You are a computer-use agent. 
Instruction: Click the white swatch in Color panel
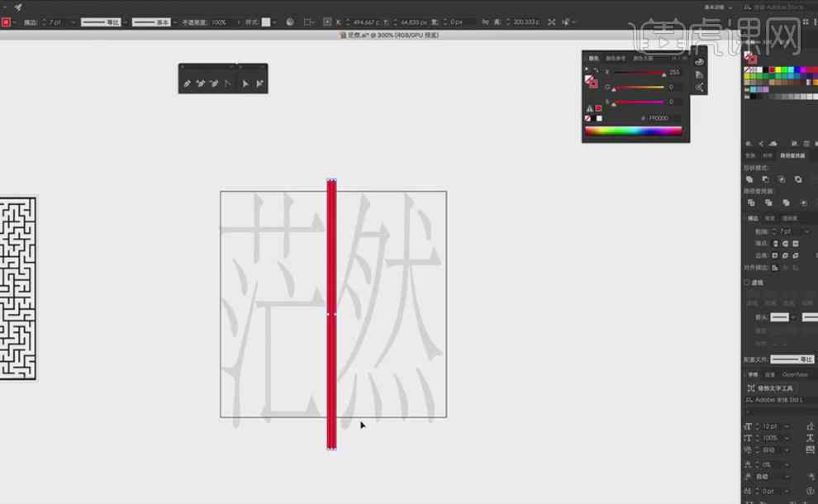[599, 118]
